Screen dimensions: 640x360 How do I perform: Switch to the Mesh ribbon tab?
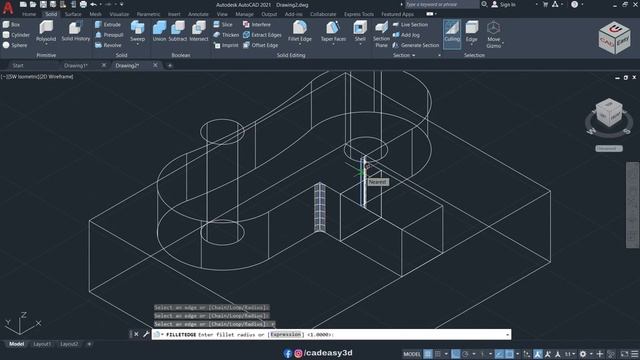click(96, 14)
